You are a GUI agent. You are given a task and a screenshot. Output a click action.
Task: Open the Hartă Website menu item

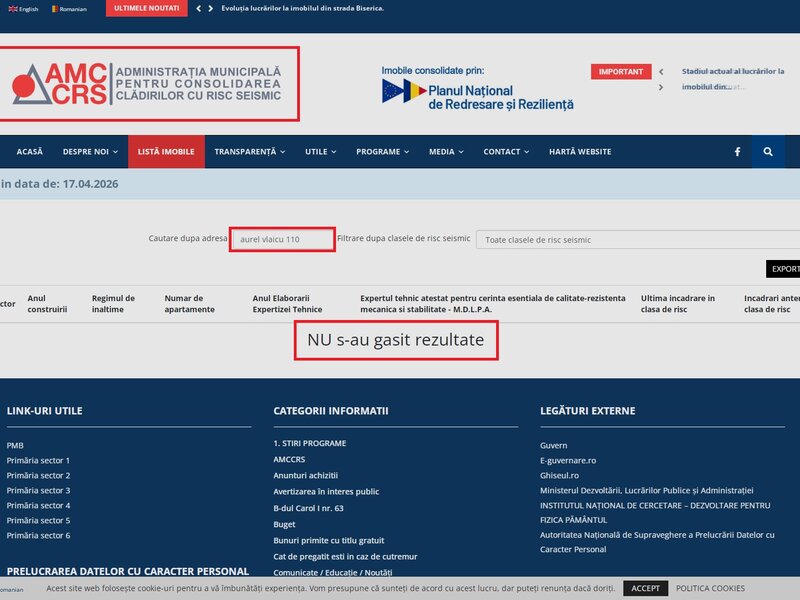[580, 152]
